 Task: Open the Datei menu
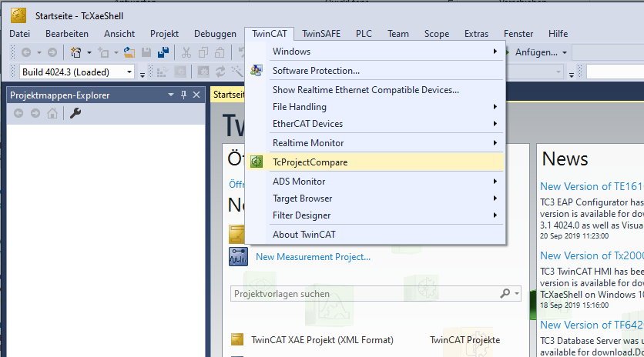[x=20, y=34]
